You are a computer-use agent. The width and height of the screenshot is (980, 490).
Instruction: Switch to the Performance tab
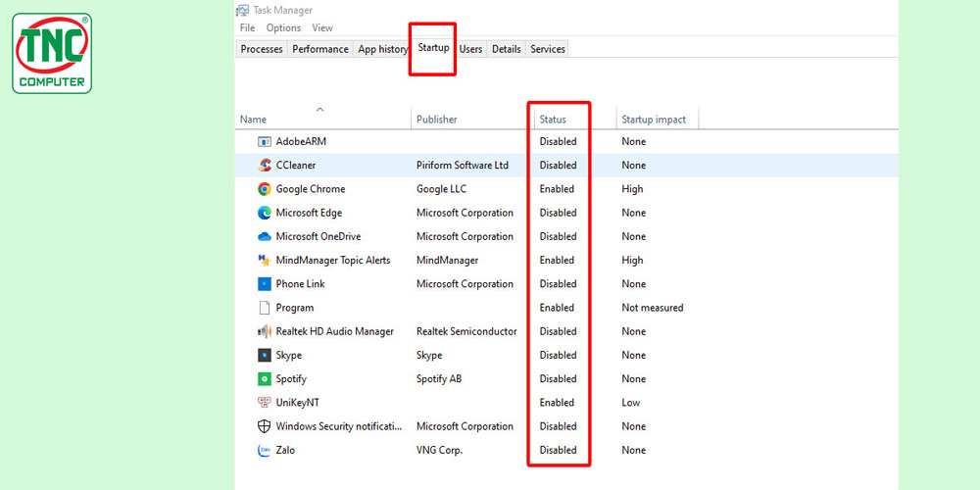(320, 49)
